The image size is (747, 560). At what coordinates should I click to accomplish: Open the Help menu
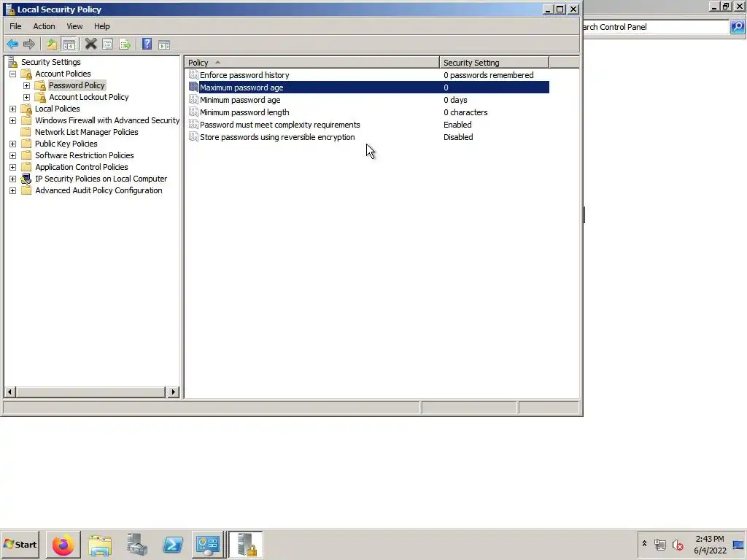(102, 26)
